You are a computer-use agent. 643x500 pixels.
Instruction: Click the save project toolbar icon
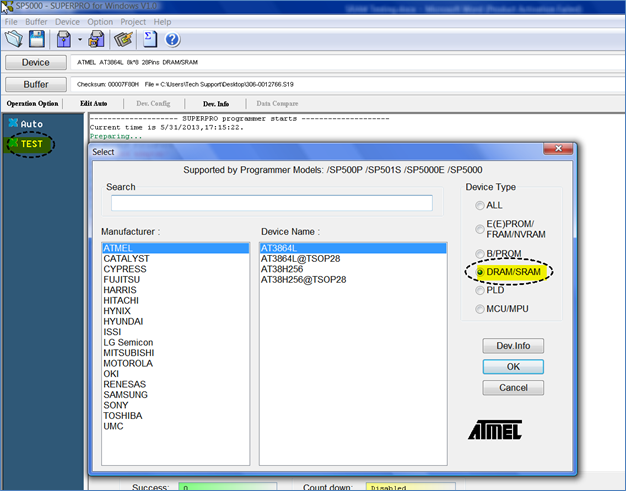(96, 39)
